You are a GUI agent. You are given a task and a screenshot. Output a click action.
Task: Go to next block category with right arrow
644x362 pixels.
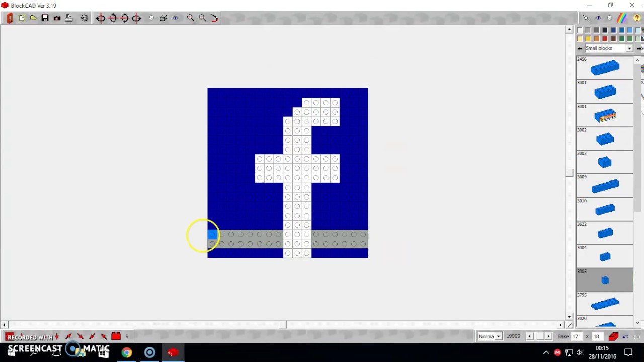coord(639,48)
